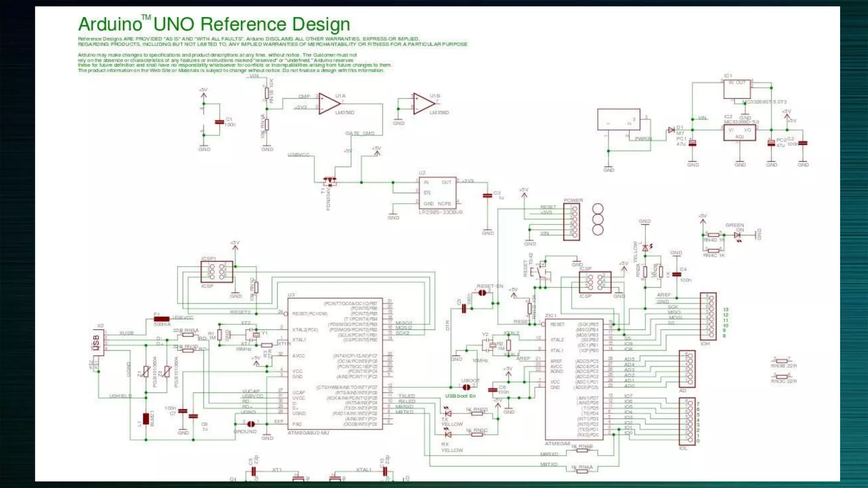The image size is (868, 488).
Task: Select the RESET-EN solder jumper
Action: pyautogui.click(x=482, y=293)
